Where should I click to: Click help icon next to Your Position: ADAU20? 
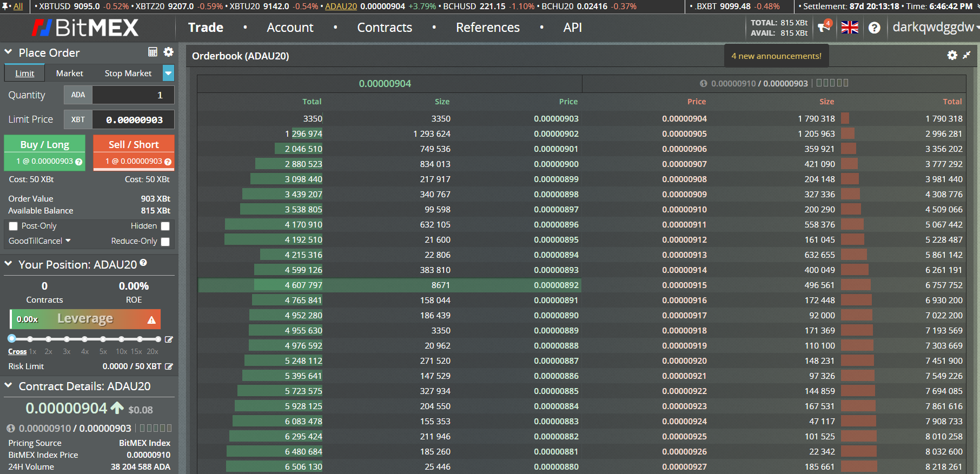pos(143,263)
